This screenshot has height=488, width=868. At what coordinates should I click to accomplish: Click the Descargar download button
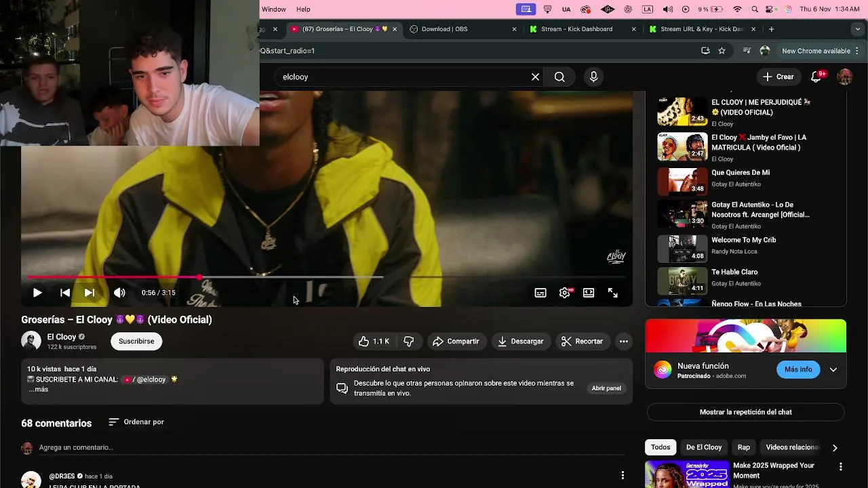pyautogui.click(x=520, y=342)
